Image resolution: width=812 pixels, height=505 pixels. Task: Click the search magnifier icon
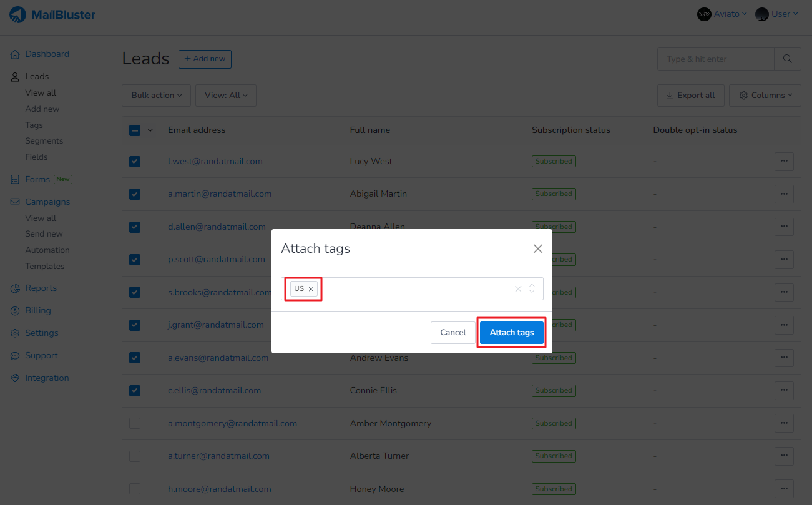(x=788, y=59)
